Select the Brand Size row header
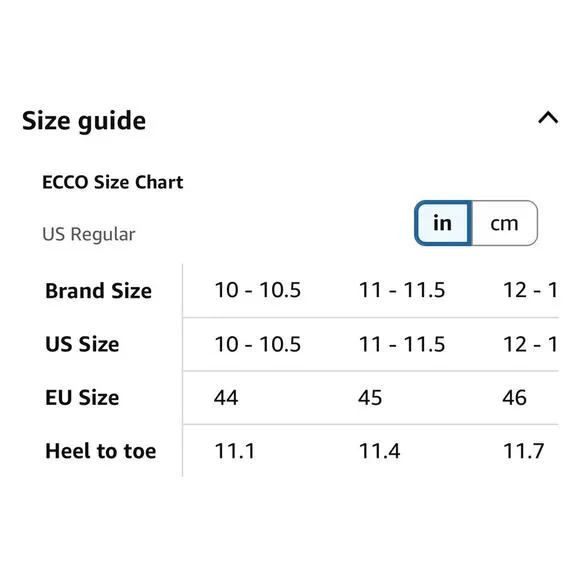Viewport: 580px width, 580px height. pos(98,291)
